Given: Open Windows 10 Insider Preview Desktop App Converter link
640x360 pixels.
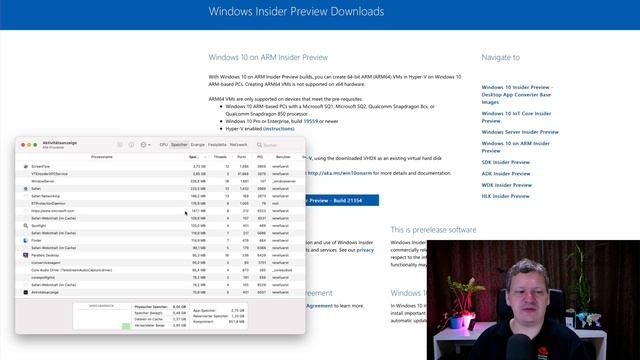Looking at the screenshot, I should [x=517, y=95].
